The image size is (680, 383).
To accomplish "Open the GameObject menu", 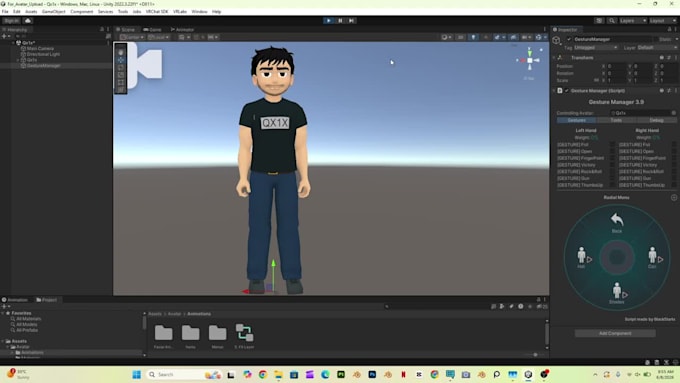I will (x=53, y=12).
